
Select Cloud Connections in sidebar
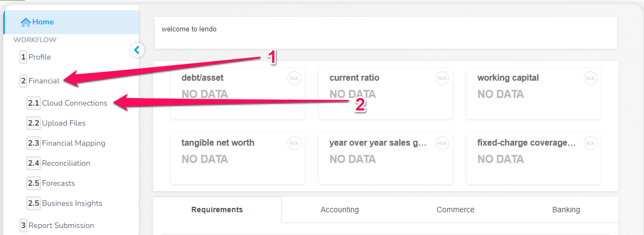[67, 103]
